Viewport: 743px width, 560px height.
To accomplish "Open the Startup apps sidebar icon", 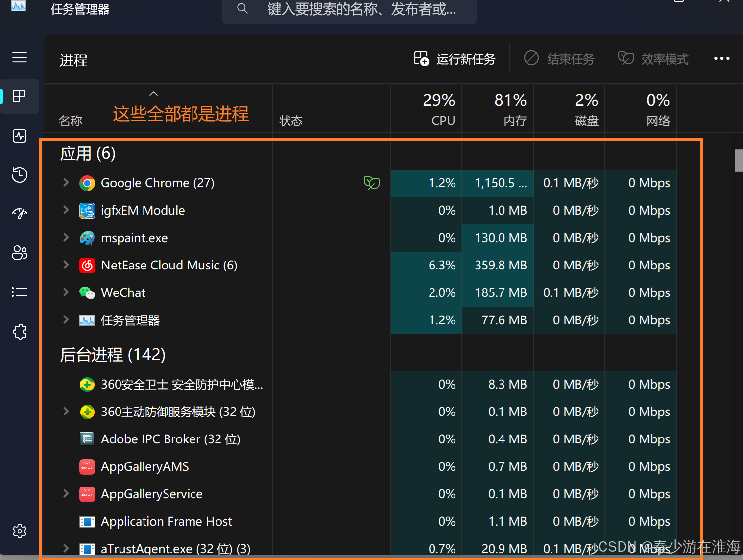I will click(x=20, y=213).
